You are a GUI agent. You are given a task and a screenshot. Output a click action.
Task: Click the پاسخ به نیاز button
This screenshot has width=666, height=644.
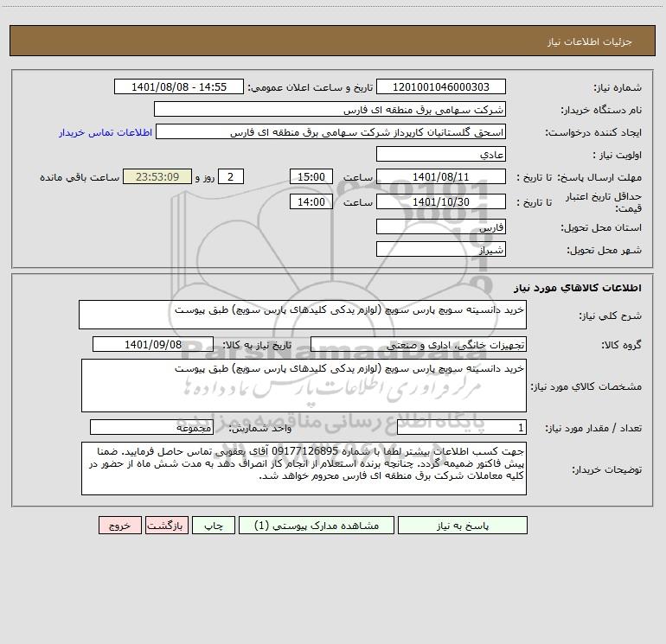[x=462, y=526]
